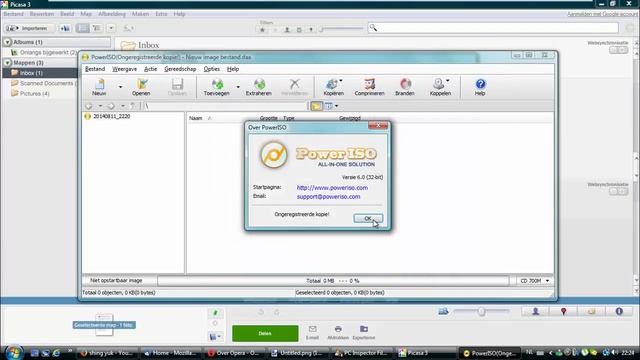Show the Properties info panel in Picasa
The image size is (640, 360).
619,311
